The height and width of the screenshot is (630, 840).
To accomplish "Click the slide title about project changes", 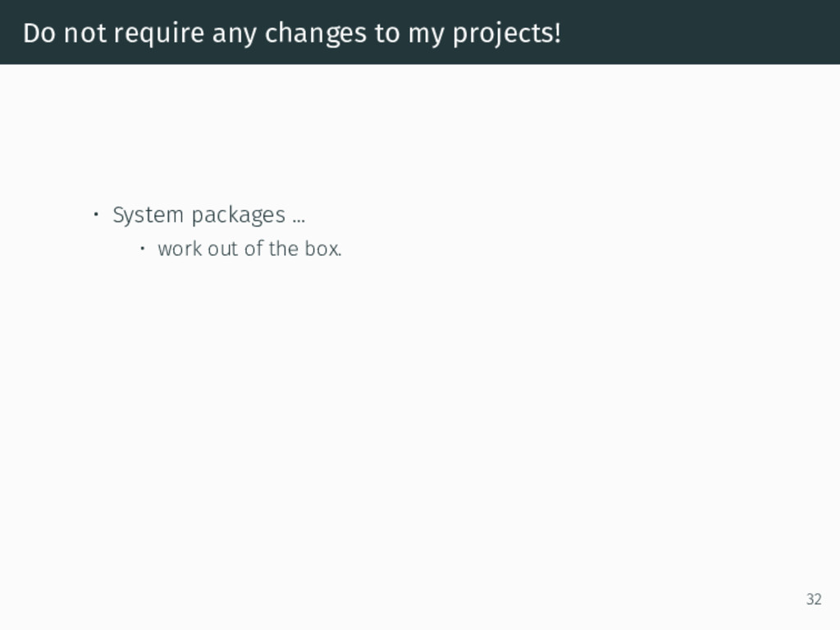I will tap(292, 33).
